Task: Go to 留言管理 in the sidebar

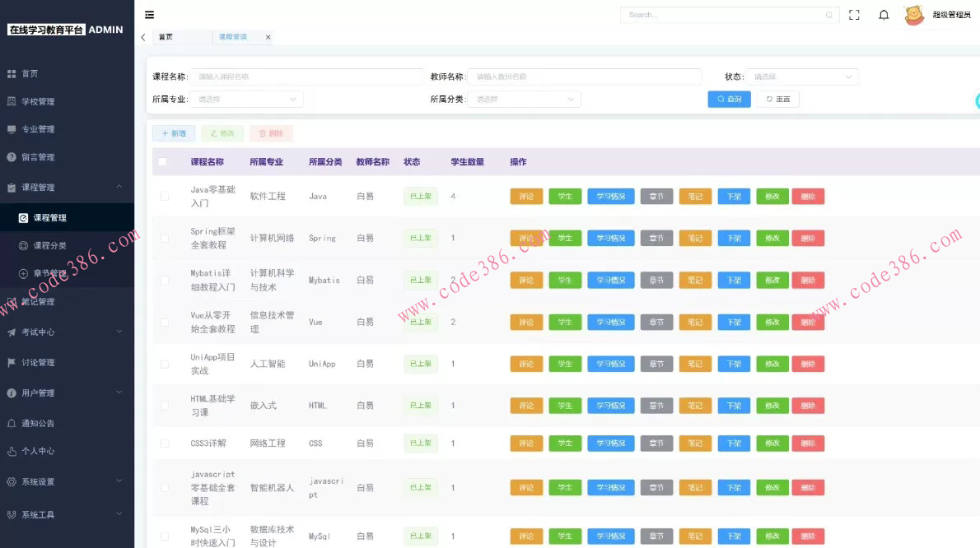Action: coord(38,157)
